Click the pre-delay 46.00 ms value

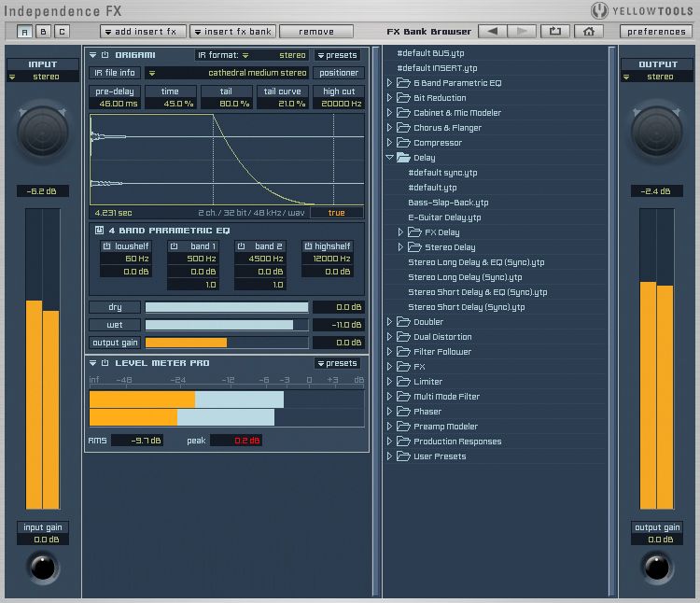pos(115,104)
